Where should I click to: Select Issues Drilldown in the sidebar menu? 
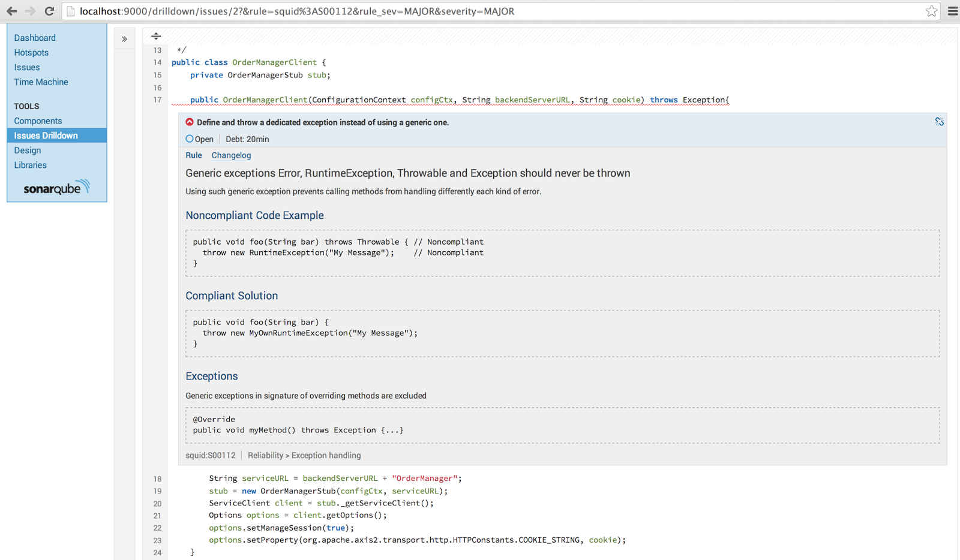click(46, 135)
